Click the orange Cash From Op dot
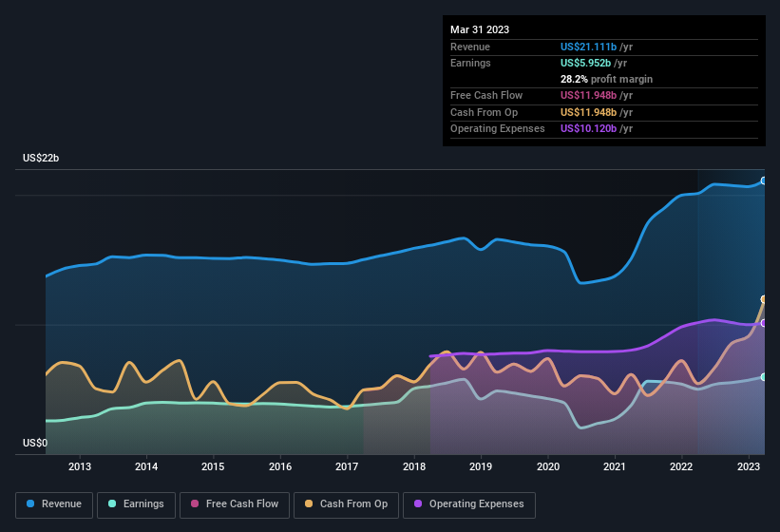Image resolution: width=780 pixels, height=532 pixels. [310, 504]
